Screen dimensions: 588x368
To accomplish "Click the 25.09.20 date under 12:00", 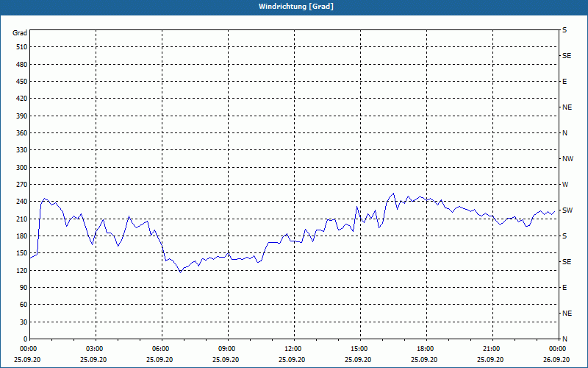I will point(292,360).
